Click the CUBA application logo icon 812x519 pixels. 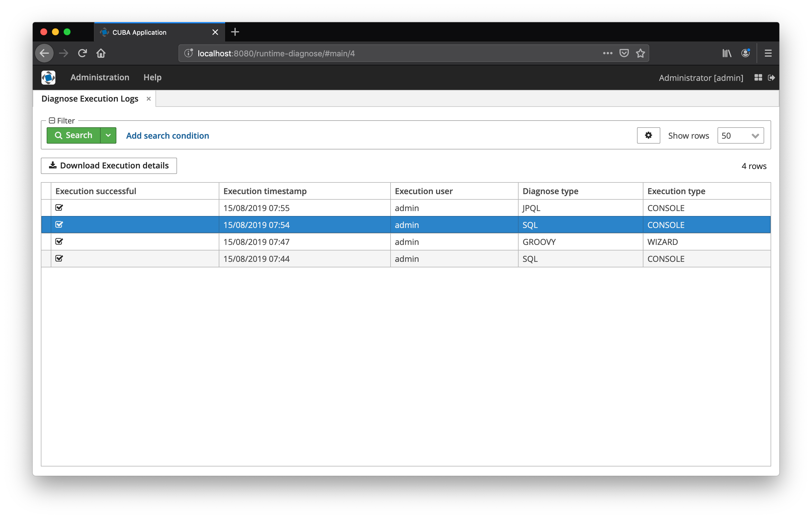click(48, 78)
